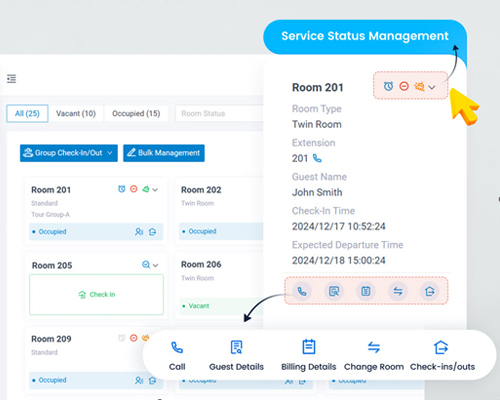Click the check-out icon in Room 201 Occupied bar

pos(152,232)
